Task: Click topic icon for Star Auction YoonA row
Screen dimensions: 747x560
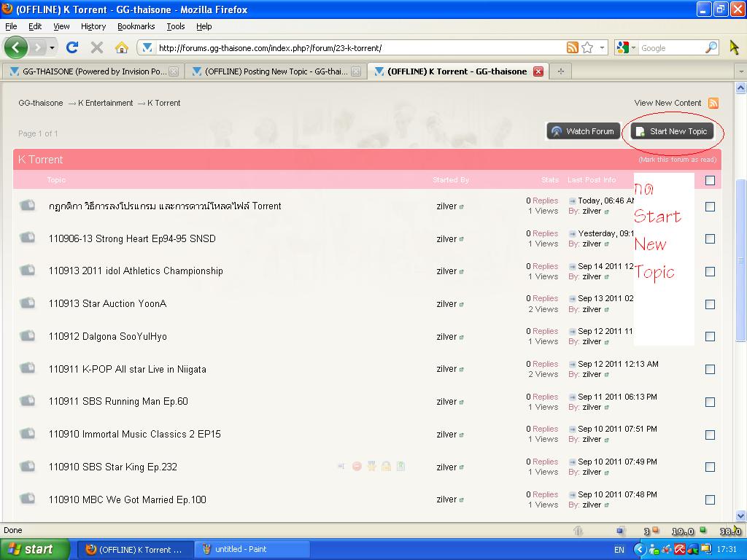Action: point(28,303)
